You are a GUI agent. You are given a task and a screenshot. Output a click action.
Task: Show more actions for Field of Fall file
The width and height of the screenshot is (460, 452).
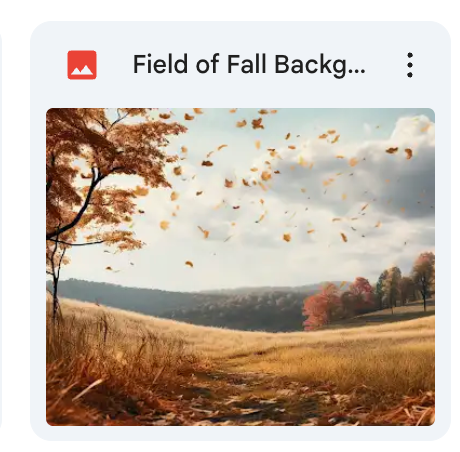coord(410,65)
